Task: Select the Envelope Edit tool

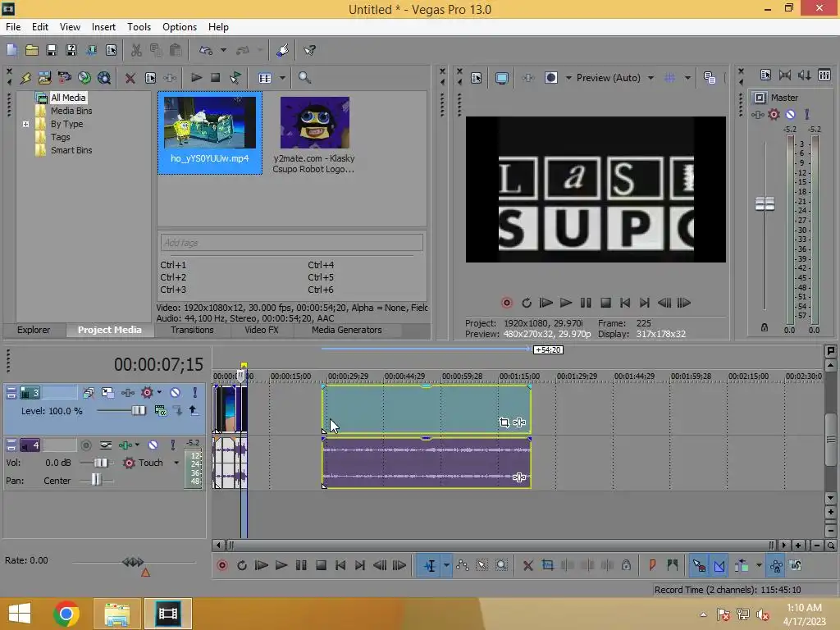Action: pyautogui.click(x=463, y=565)
